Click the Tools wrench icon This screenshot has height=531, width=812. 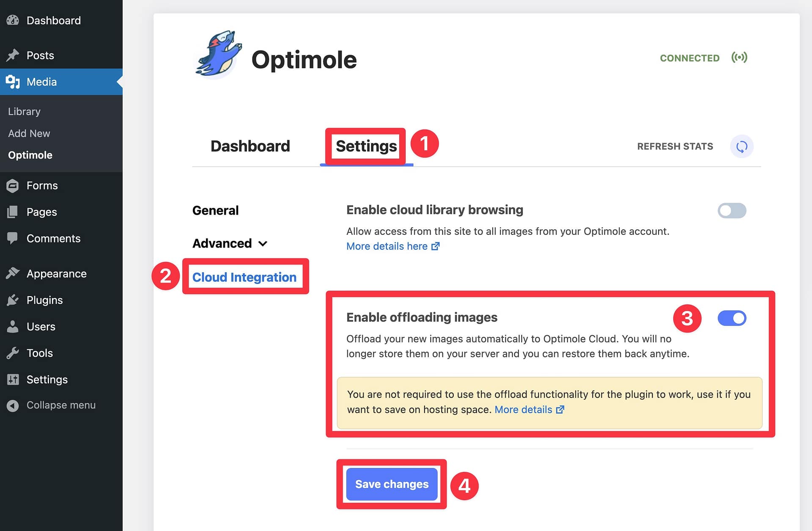coord(13,353)
